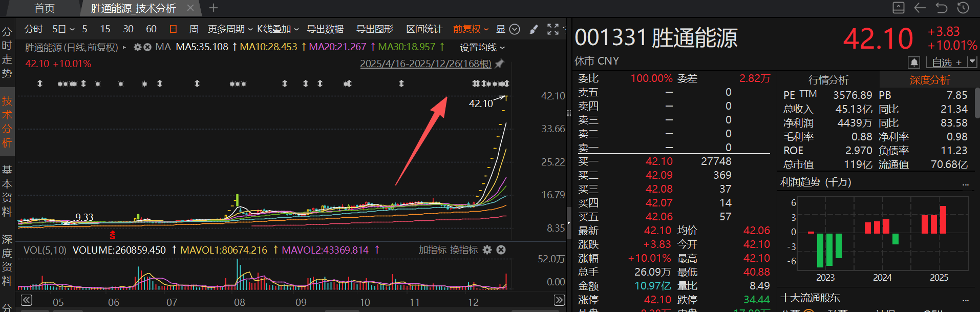Open the price alert bell icon

point(914,63)
